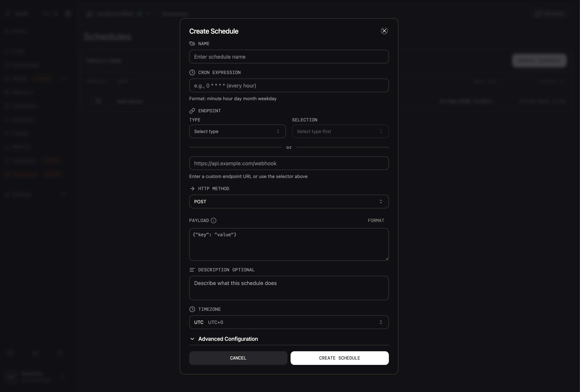Close the Create Schedule dialog
Screen dimensions: 580x392
[384, 31]
